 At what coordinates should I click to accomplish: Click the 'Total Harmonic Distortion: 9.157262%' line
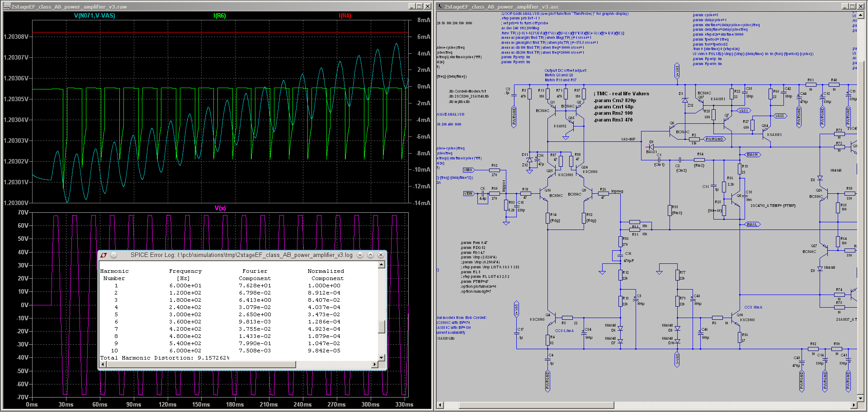click(165, 358)
